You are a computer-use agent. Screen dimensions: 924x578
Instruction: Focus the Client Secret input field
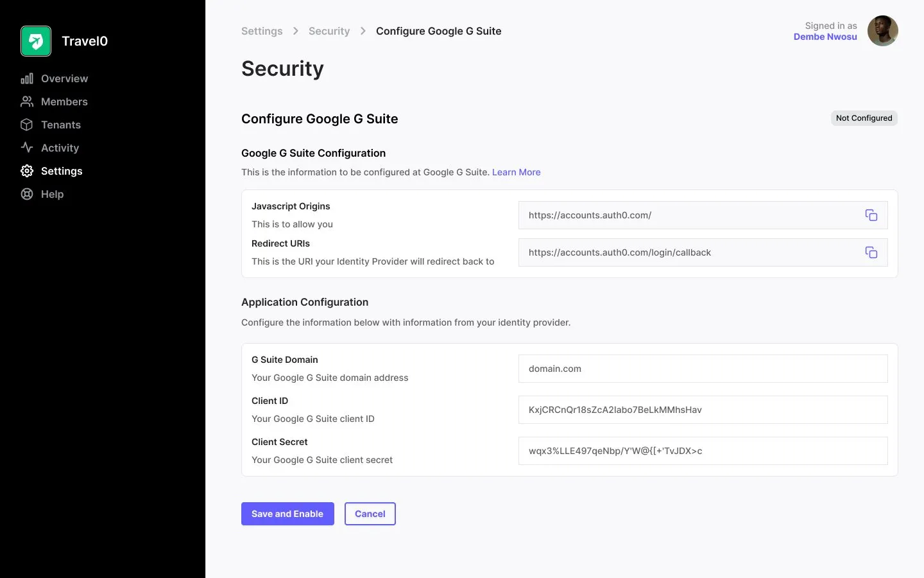click(703, 451)
